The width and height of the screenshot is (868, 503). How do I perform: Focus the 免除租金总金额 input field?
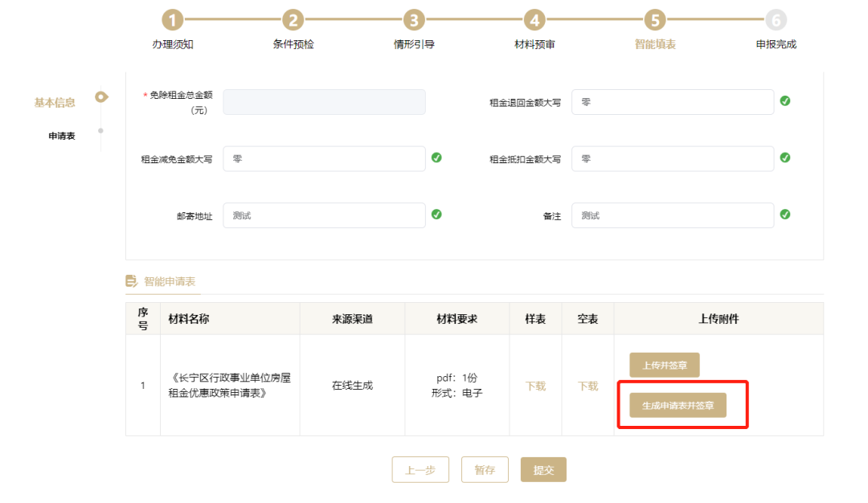click(324, 102)
